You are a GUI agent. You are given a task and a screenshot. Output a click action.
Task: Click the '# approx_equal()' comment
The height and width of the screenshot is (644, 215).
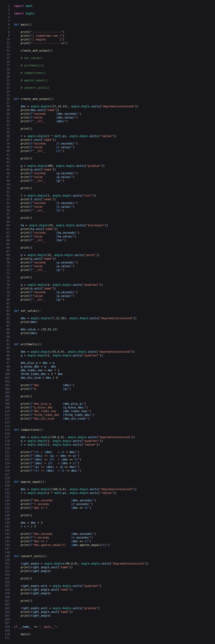coord(34,80)
